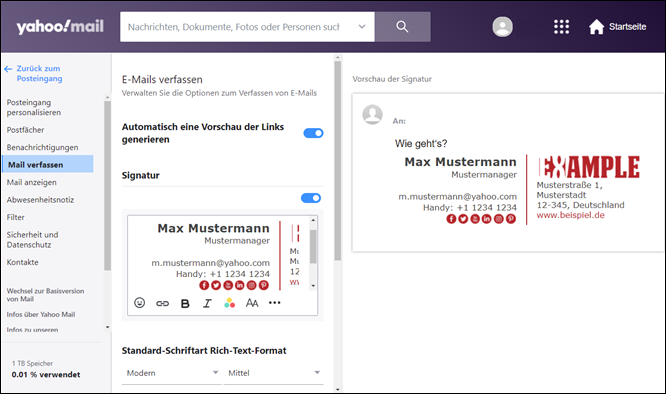
Task: Toggle automatic link preview switch
Action: 313,133
